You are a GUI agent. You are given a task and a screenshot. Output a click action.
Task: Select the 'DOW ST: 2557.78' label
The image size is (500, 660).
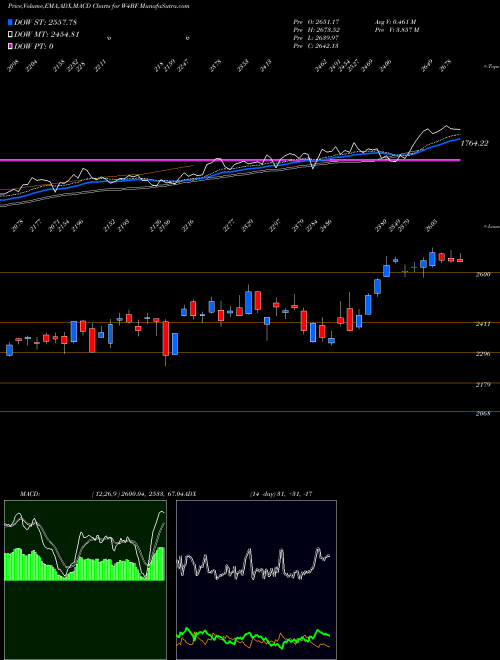coord(45,23)
